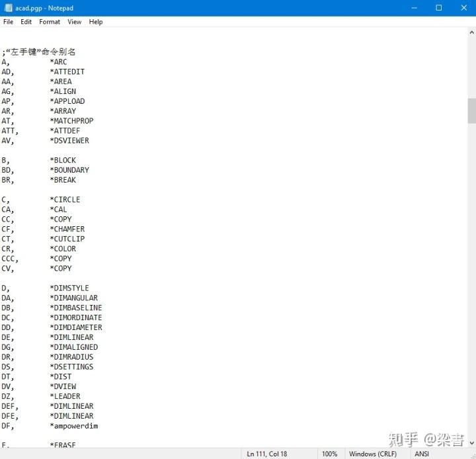Click the *DIMBASELINE command text
This screenshot has width=476, height=459.
click(76, 308)
